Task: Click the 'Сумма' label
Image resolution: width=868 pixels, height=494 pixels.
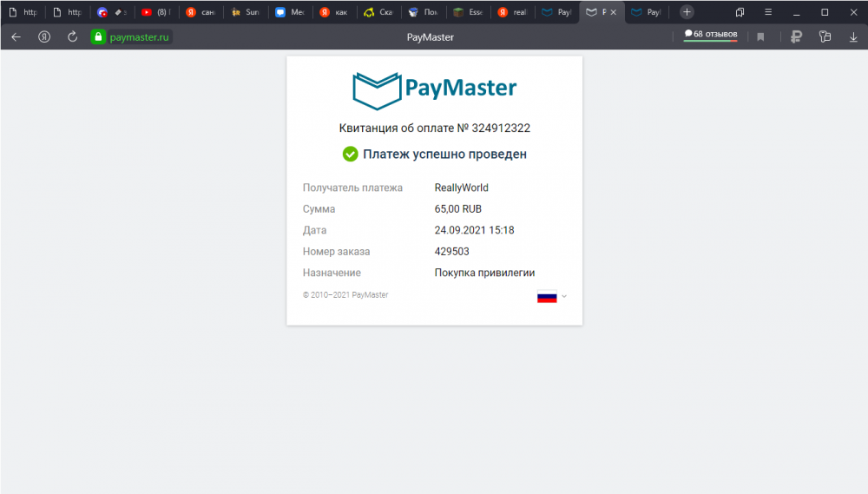Action: tap(319, 208)
